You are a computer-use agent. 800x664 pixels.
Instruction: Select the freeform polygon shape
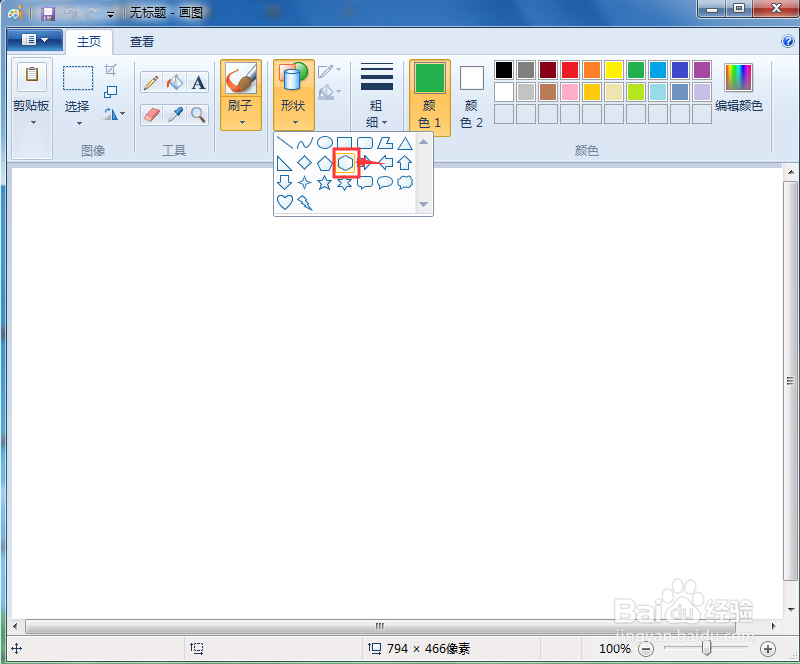[x=385, y=143]
